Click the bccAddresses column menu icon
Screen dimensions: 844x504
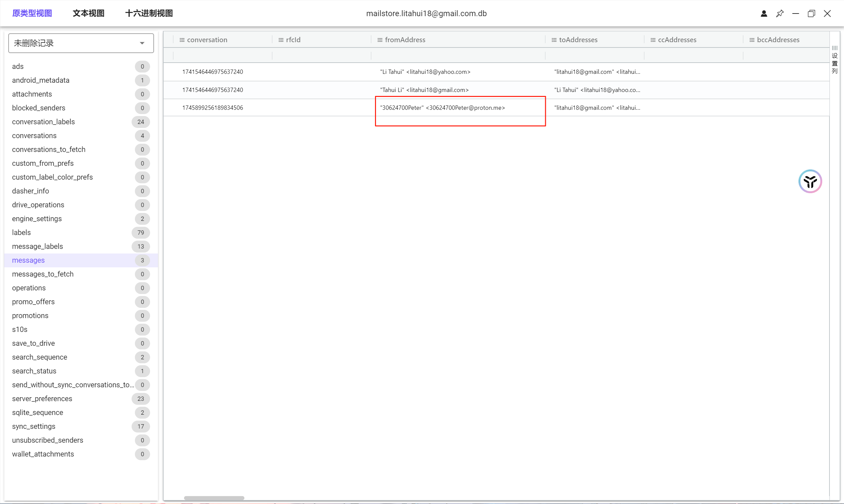click(752, 40)
